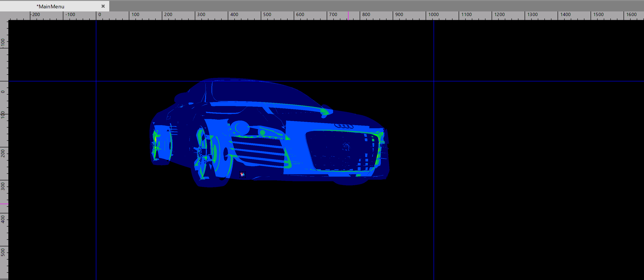The image size is (644, 280).
Task: Click the 300 mark on the vertical ruler
Action: pos(3,186)
